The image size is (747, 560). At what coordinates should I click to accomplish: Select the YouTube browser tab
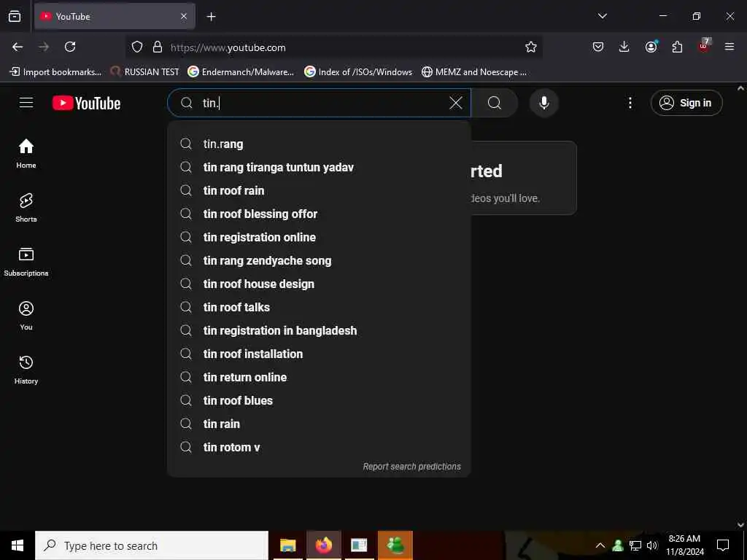point(115,17)
